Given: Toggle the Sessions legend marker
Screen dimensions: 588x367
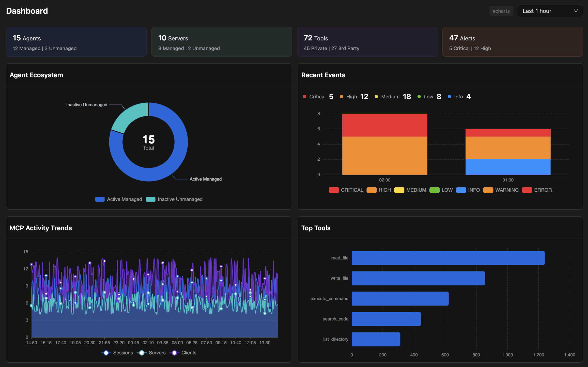Looking at the screenshot, I should [x=106, y=353].
